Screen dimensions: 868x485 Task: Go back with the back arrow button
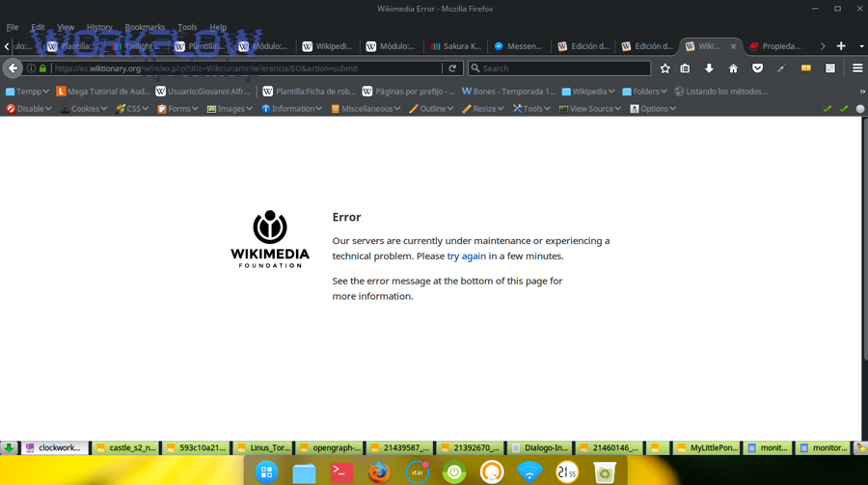point(13,68)
